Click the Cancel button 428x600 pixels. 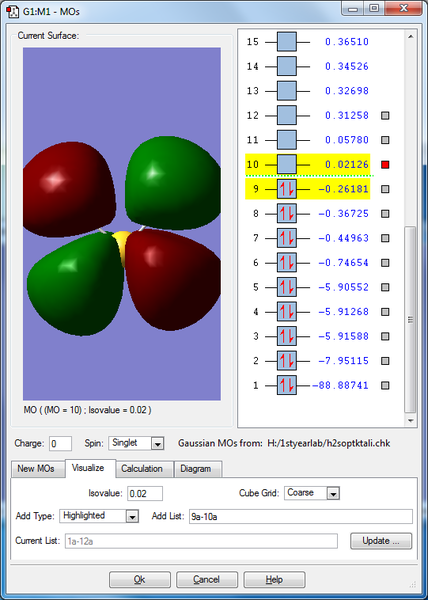(x=207, y=580)
